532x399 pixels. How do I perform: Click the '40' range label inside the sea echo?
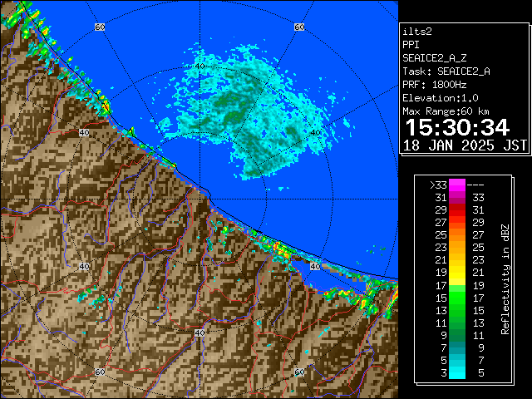(x=199, y=66)
